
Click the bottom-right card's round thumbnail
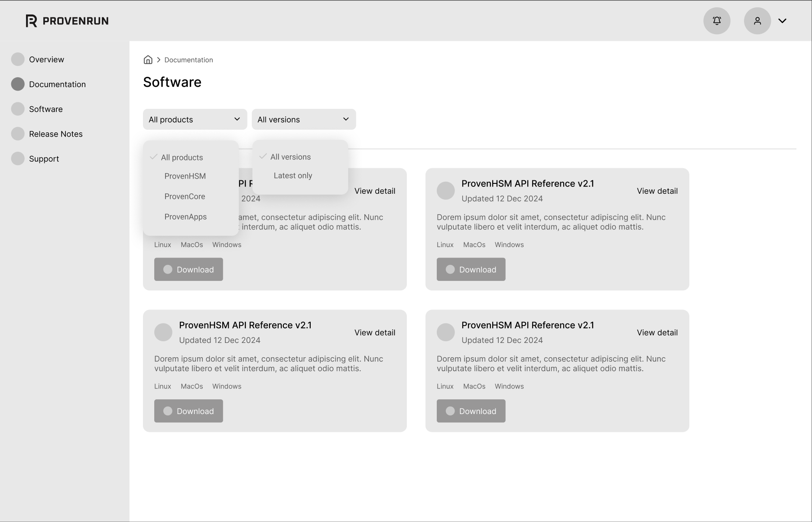click(x=446, y=333)
